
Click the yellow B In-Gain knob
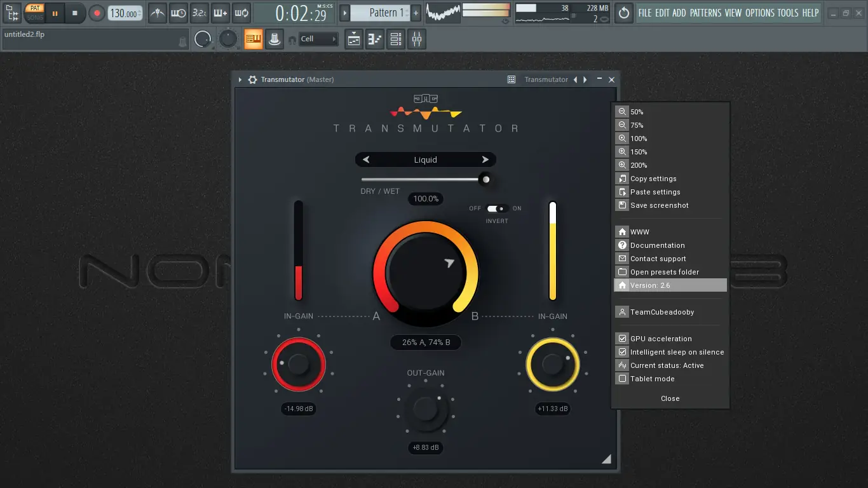pos(553,364)
